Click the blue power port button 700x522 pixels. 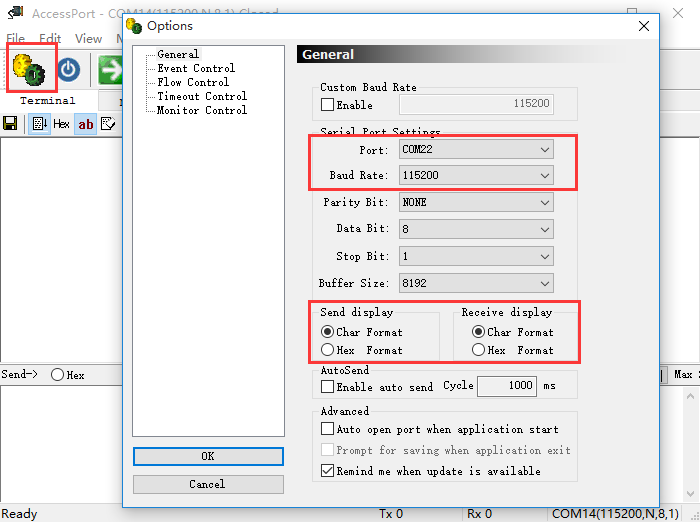pyautogui.click(x=68, y=69)
